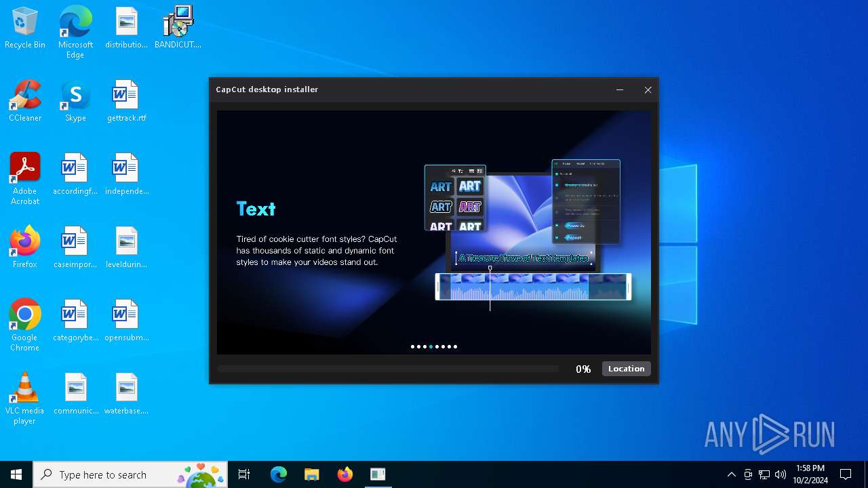Image resolution: width=868 pixels, height=488 pixels.
Task: Click the CapCut desktop installer title text
Action: coord(267,89)
